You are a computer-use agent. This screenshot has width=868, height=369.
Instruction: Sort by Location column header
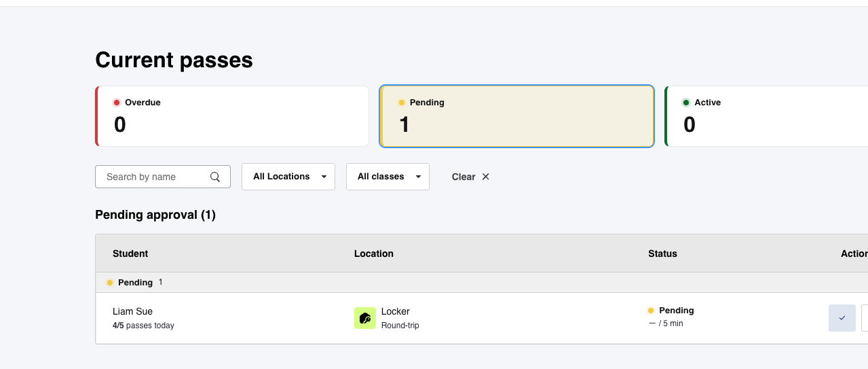tap(374, 253)
